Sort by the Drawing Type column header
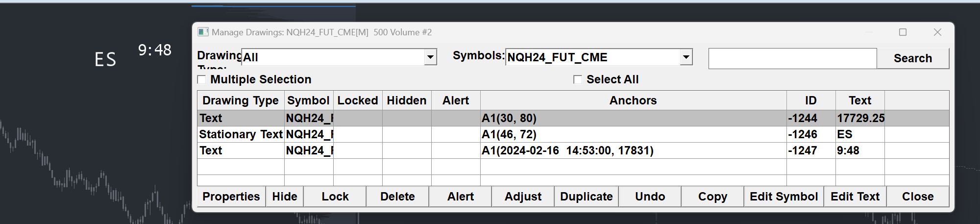Screen dimensions: 980x224 240,100
